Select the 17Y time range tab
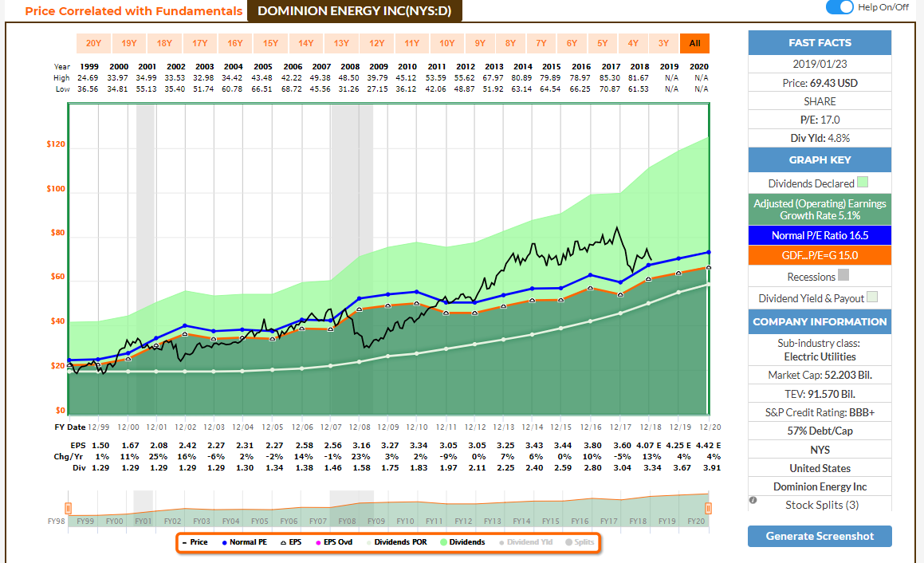924x563 pixels. [200, 43]
